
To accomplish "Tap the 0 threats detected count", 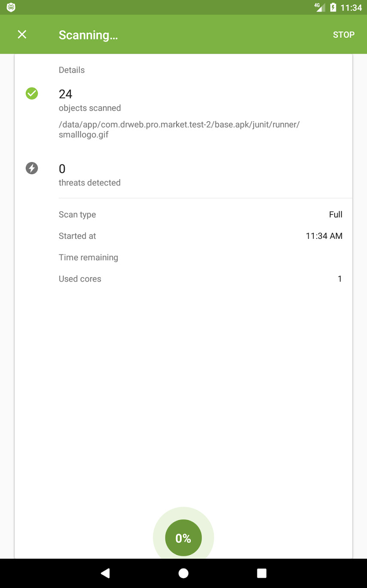I will click(x=62, y=169).
